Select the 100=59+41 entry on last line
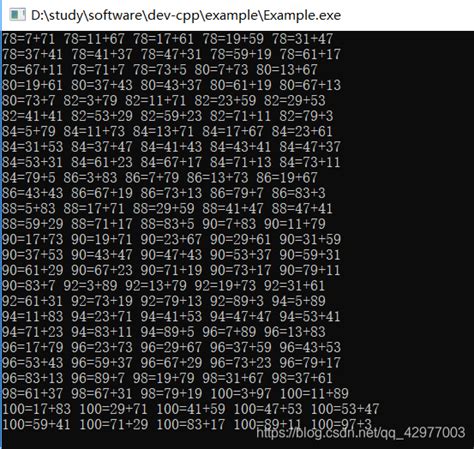The width and height of the screenshot is (474, 449). [36, 424]
